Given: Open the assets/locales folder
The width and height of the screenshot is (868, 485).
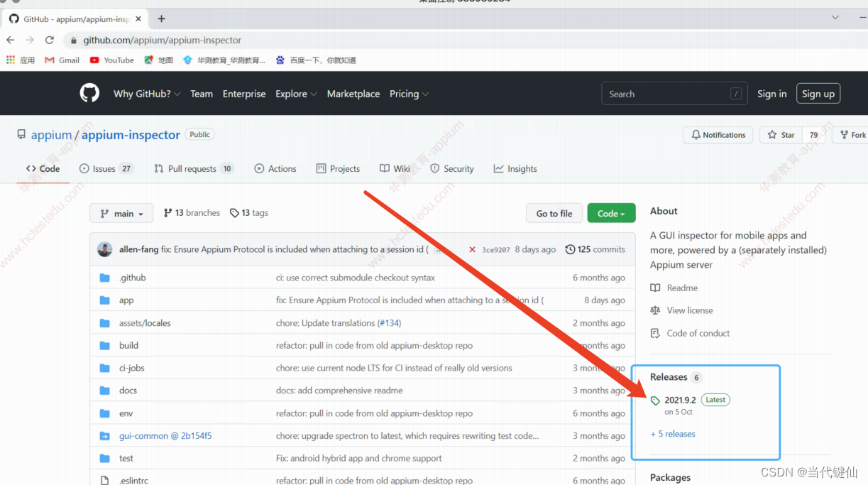Looking at the screenshot, I should (x=145, y=323).
